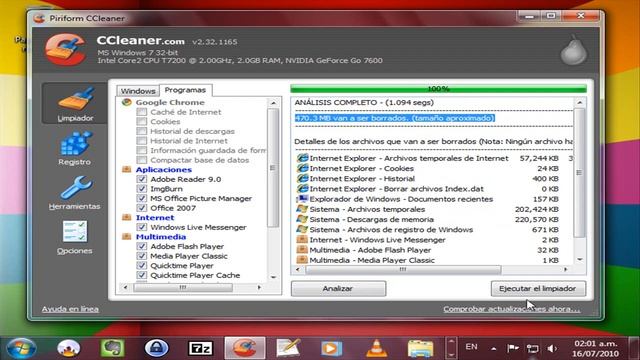Viewport: 640px width, 360px height.
Task: Open Ayuda en línea link
Action: pyautogui.click(x=70, y=309)
